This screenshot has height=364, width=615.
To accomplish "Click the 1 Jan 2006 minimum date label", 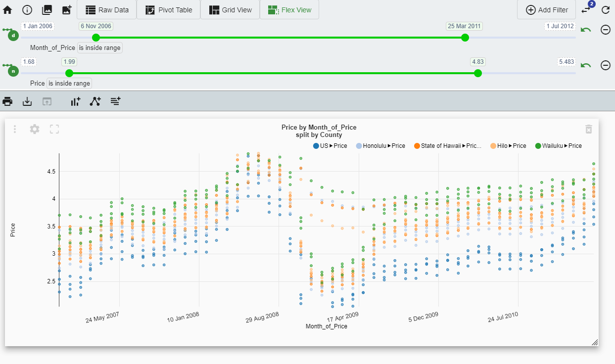I will 37,26.
